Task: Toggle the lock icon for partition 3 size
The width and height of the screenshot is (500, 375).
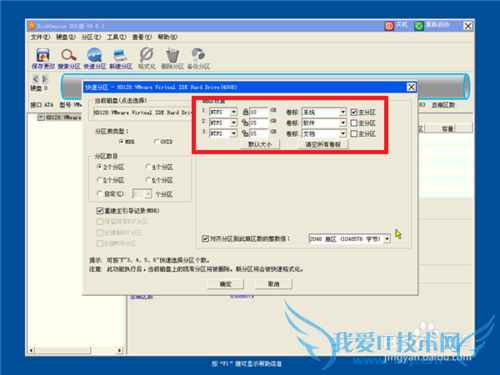Action: pos(245,133)
